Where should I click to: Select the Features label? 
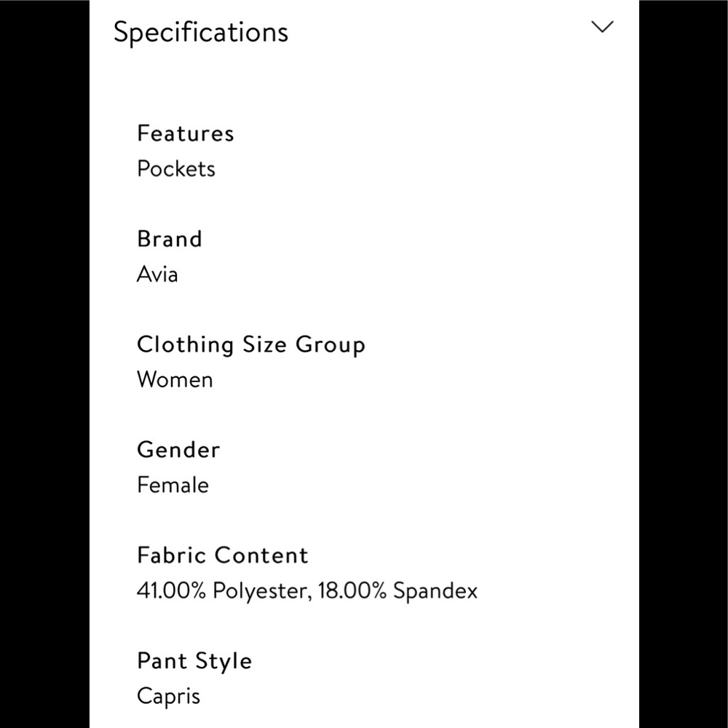[186, 133]
